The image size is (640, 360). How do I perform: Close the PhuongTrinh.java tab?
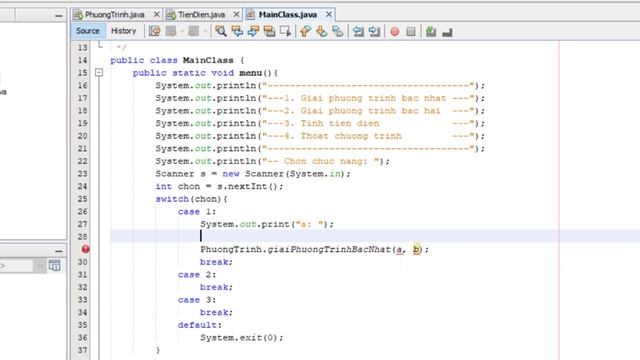click(x=156, y=14)
